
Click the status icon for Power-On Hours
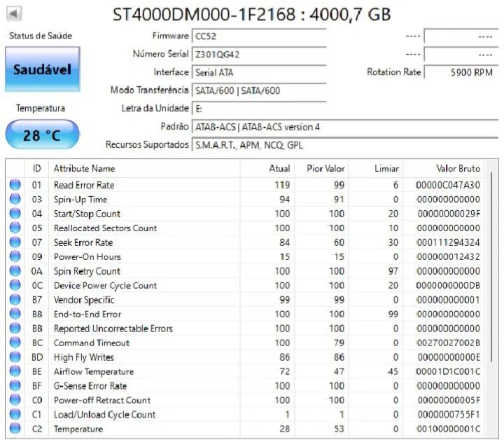(x=15, y=256)
